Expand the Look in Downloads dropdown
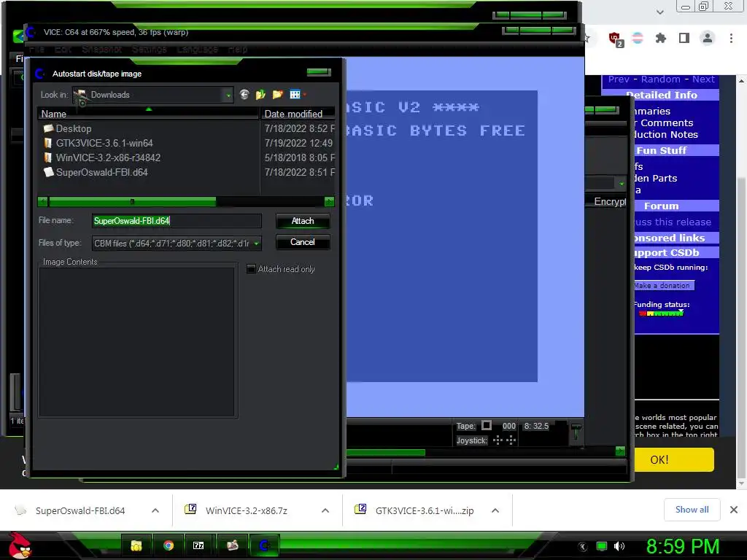This screenshot has height=560, width=747. (228, 95)
